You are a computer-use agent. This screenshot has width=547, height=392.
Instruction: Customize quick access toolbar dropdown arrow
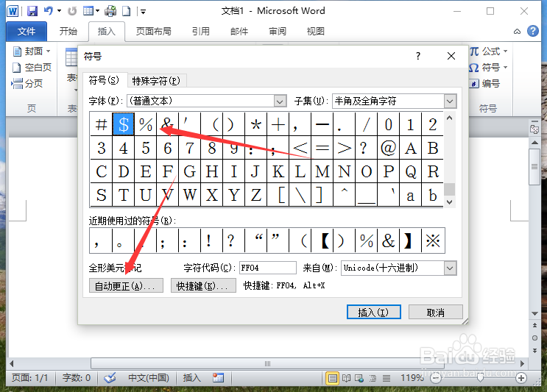pos(143,12)
